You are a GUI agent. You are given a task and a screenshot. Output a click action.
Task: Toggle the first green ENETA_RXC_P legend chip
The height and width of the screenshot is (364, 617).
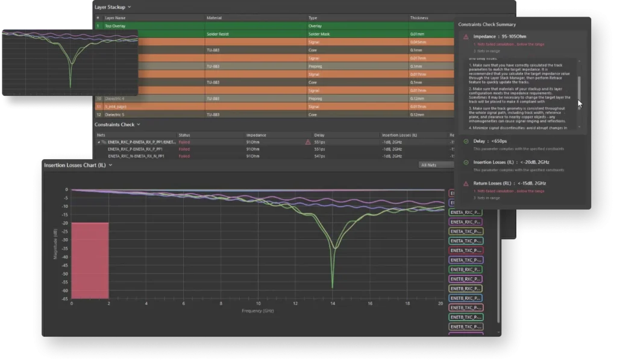pos(466,213)
